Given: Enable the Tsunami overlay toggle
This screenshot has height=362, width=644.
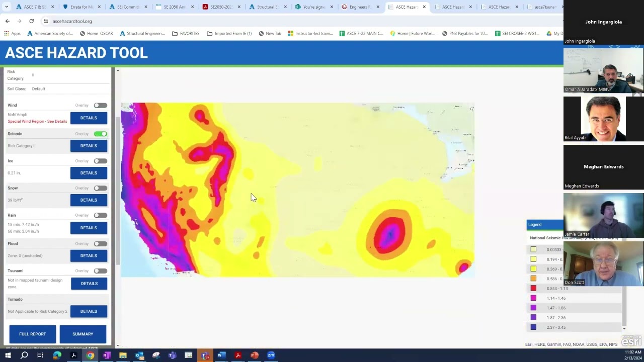Looking at the screenshot, I should click(x=100, y=271).
